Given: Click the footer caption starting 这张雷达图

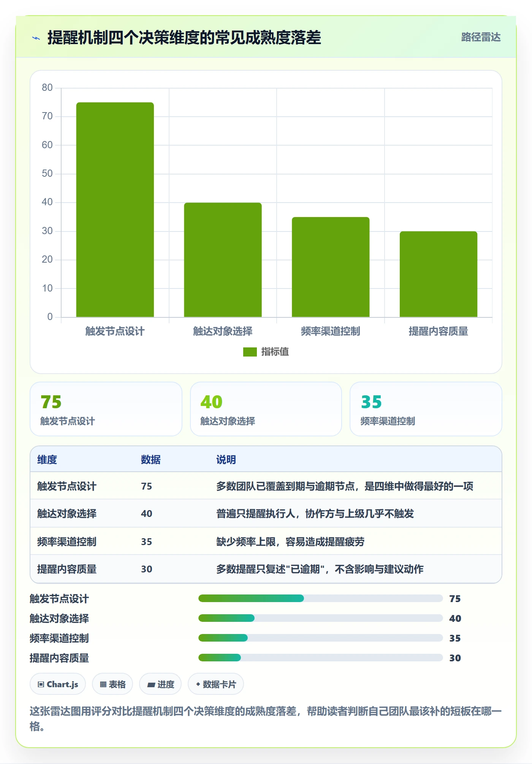Looking at the screenshot, I should point(266,718).
